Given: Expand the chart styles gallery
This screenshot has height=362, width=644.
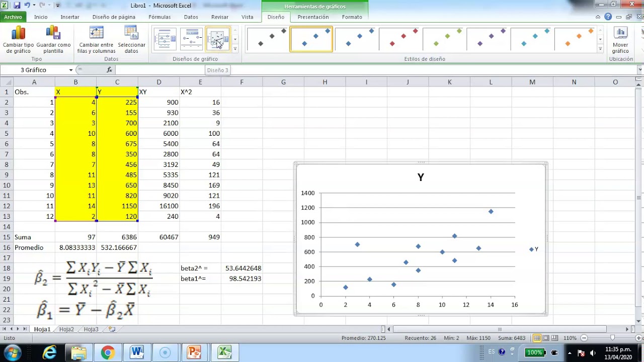Looking at the screenshot, I should click(600, 49).
